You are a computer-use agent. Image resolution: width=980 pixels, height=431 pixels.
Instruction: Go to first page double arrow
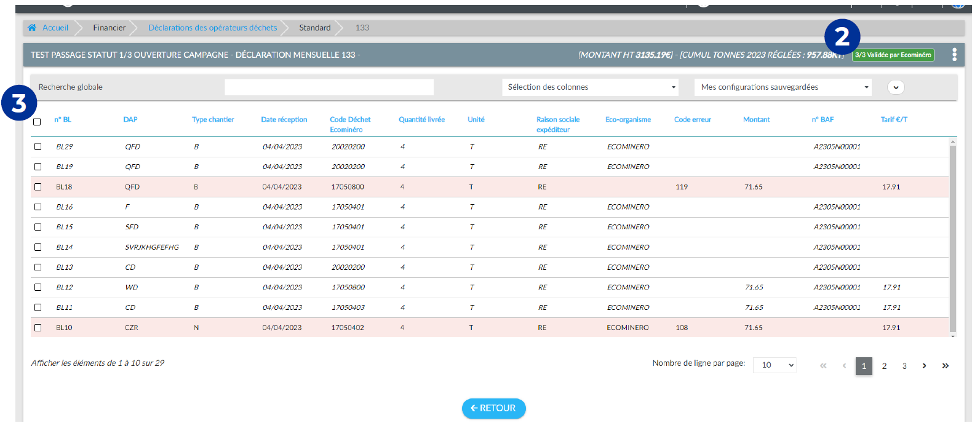[x=823, y=366]
